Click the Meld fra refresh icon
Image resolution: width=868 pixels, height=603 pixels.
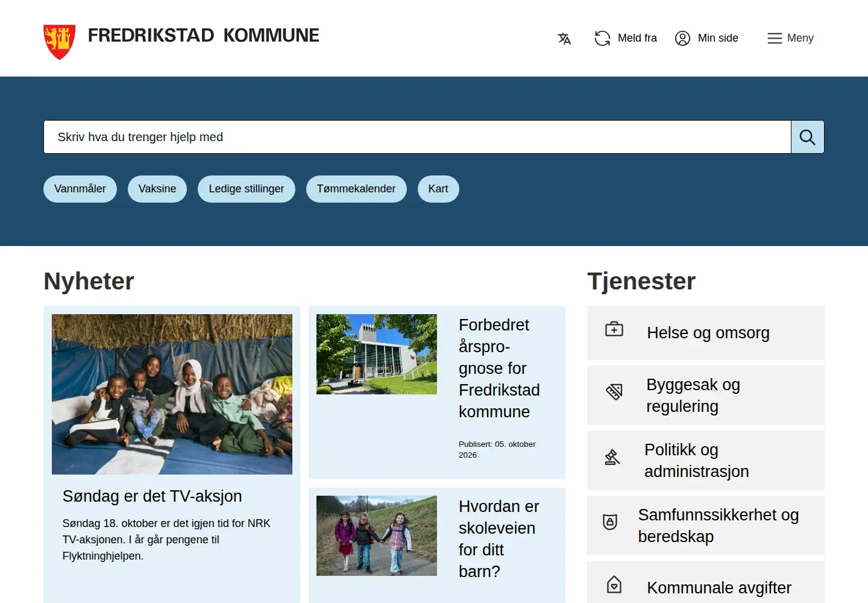[602, 38]
